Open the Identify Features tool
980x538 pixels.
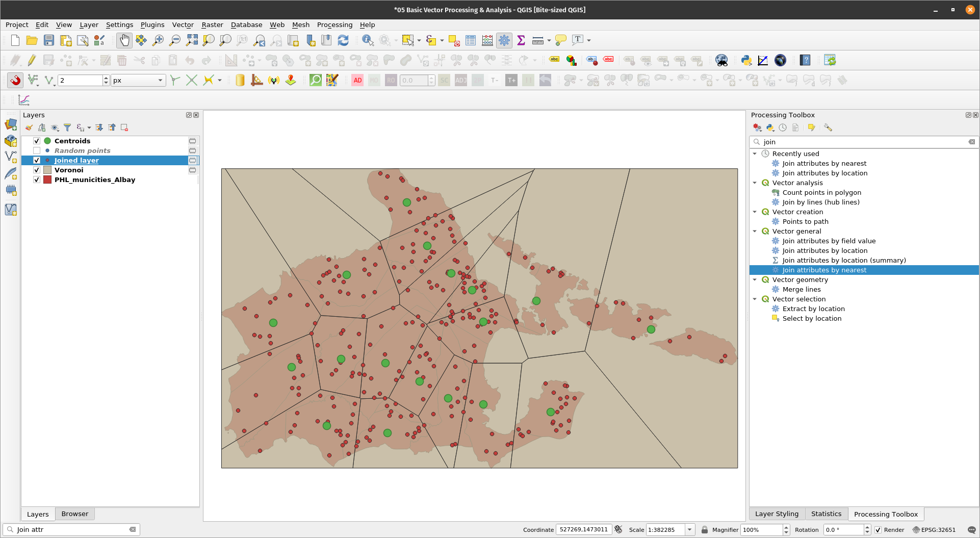(x=367, y=40)
